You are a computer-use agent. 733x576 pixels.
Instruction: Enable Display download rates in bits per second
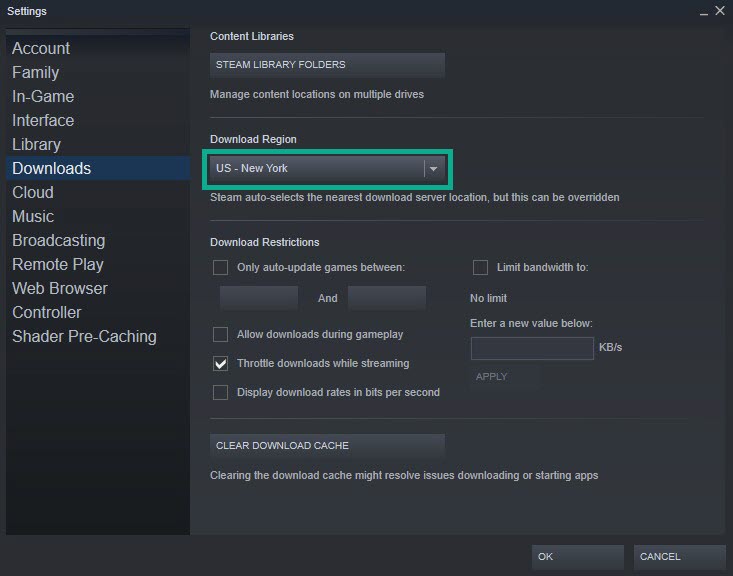(220, 392)
